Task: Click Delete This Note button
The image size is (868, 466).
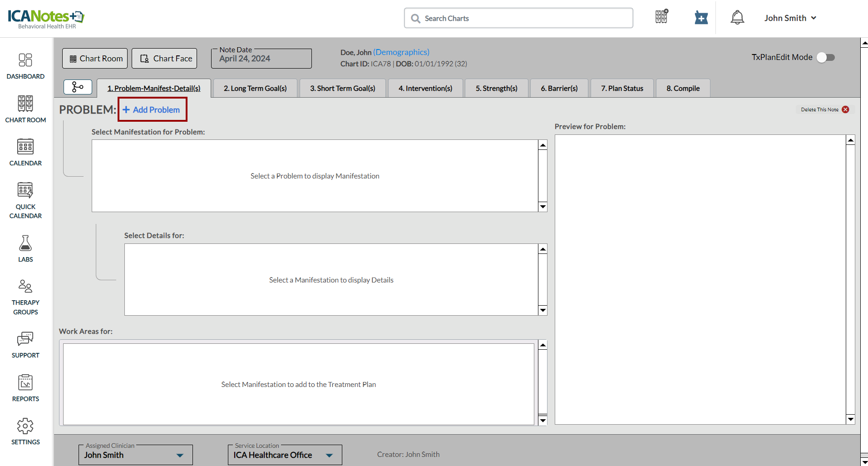Action: 824,109
